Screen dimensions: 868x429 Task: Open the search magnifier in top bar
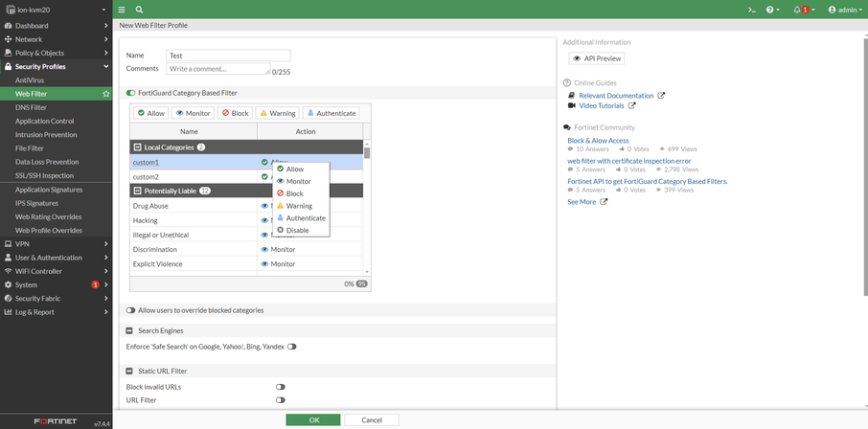pyautogui.click(x=139, y=10)
